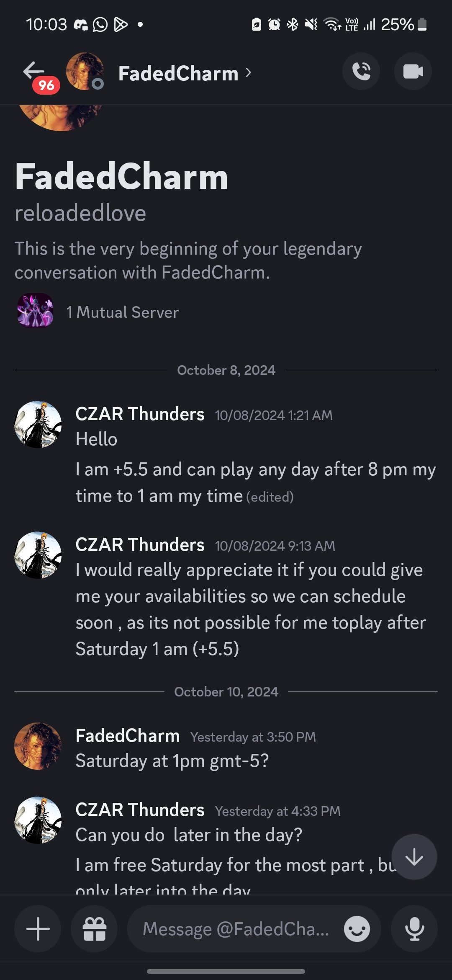The image size is (452, 980).
Task: Tap the FadedCharm title in the header
Action: (x=179, y=73)
